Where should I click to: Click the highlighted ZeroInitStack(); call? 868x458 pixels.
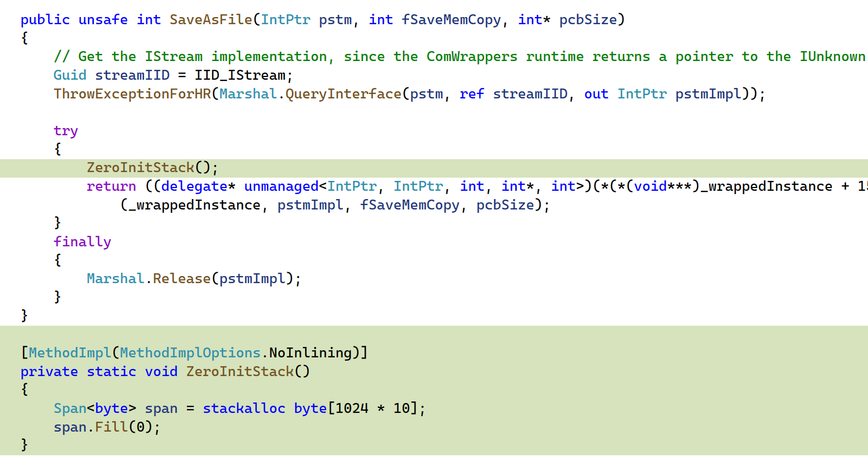(x=152, y=168)
